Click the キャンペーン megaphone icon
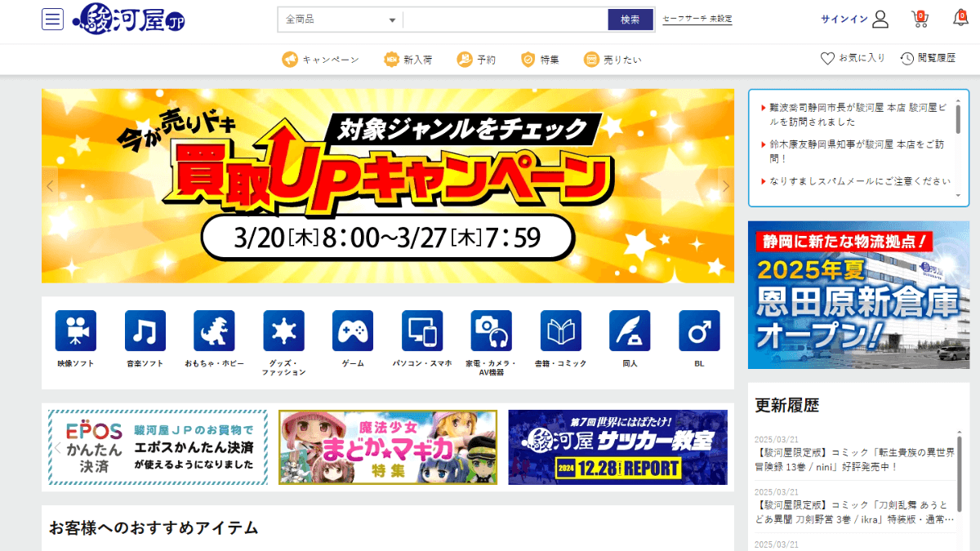 click(290, 60)
